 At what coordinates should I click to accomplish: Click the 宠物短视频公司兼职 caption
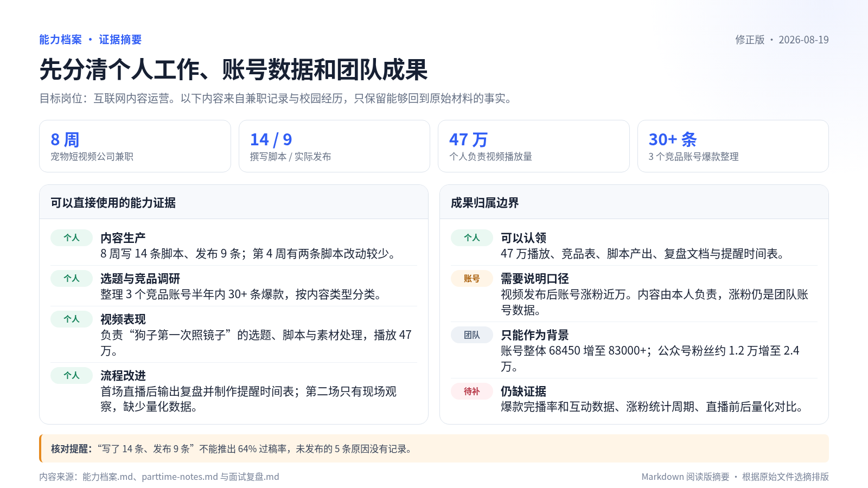pos(92,157)
